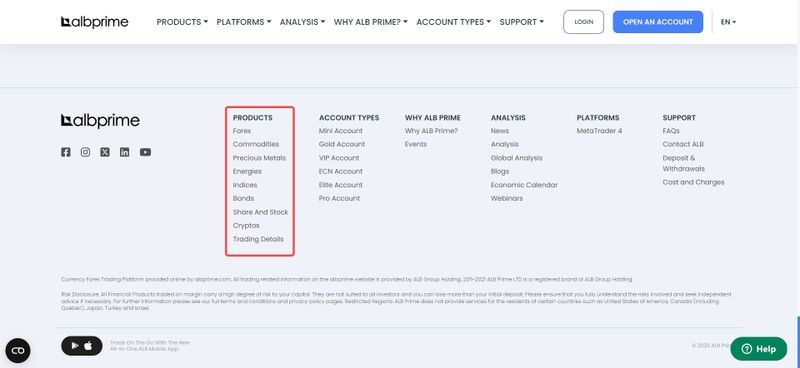Screen dimensions: 800x368
Task: Open the FAQs footer link
Action: pyautogui.click(x=671, y=131)
